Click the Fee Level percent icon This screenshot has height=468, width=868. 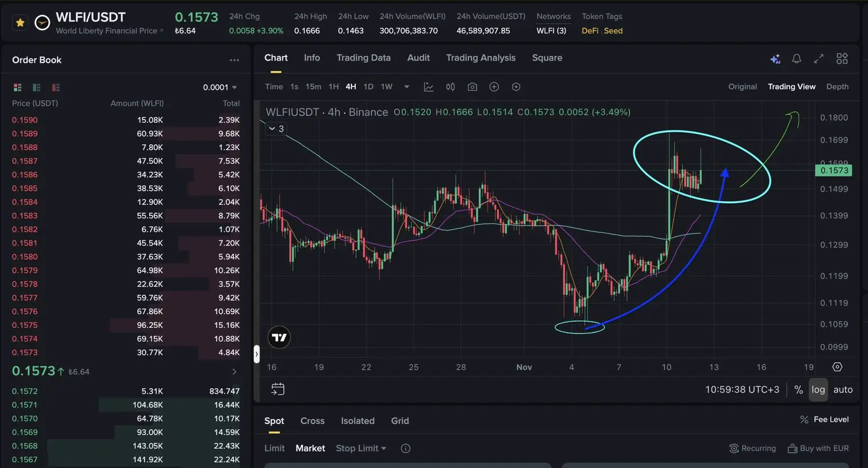point(804,419)
